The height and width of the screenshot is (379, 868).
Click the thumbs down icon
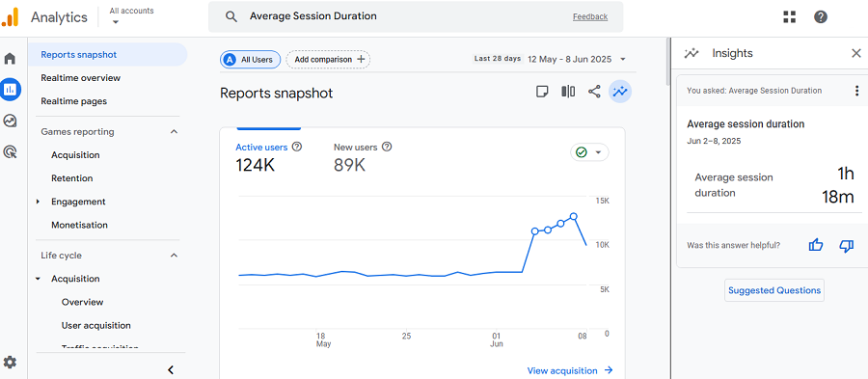tap(847, 245)
